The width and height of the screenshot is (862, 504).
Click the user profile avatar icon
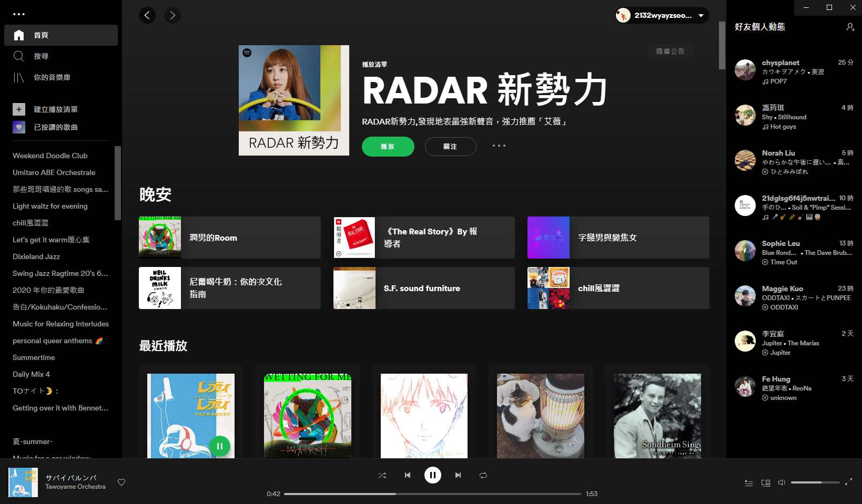[623, 15]
